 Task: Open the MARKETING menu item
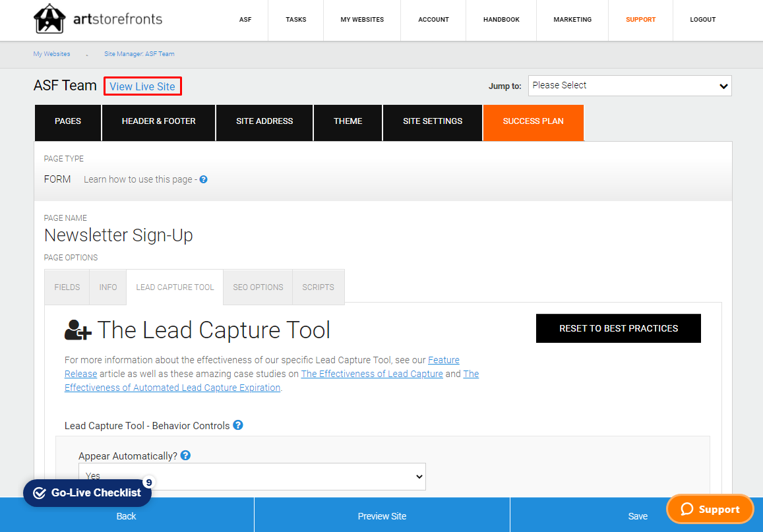[x=572, y=20]
